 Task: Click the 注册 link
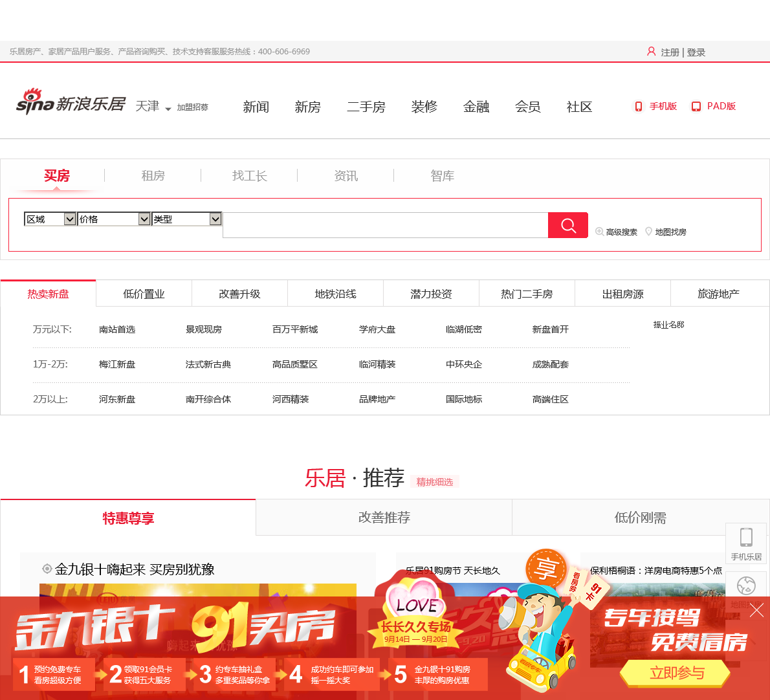tap(670, 52)
